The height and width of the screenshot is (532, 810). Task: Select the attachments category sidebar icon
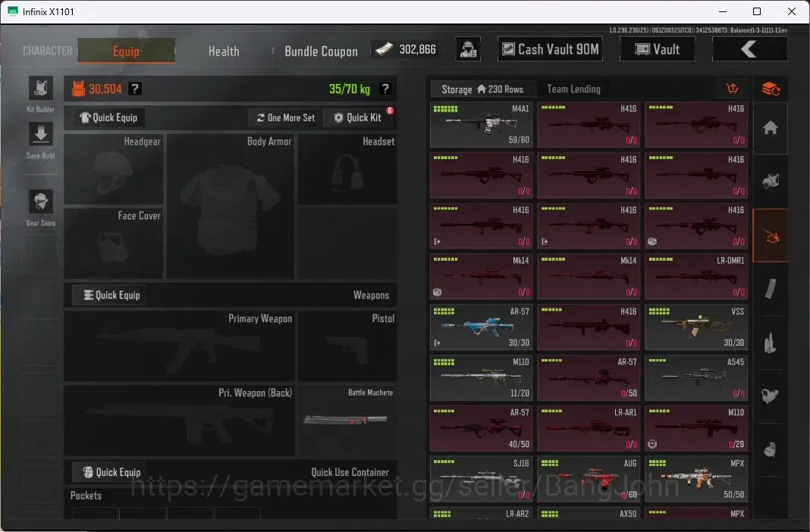[x=771, y=396]
